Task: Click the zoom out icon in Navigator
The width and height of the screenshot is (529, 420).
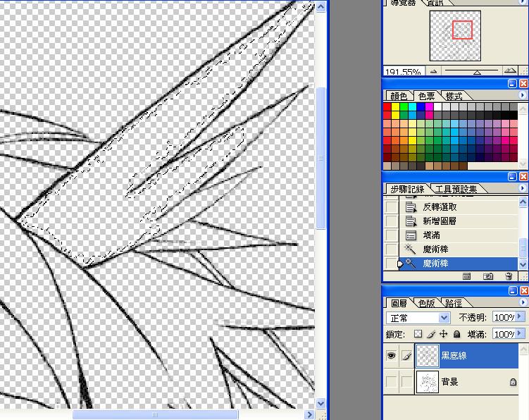Action: pyautogui.click(x=432, y=71)
